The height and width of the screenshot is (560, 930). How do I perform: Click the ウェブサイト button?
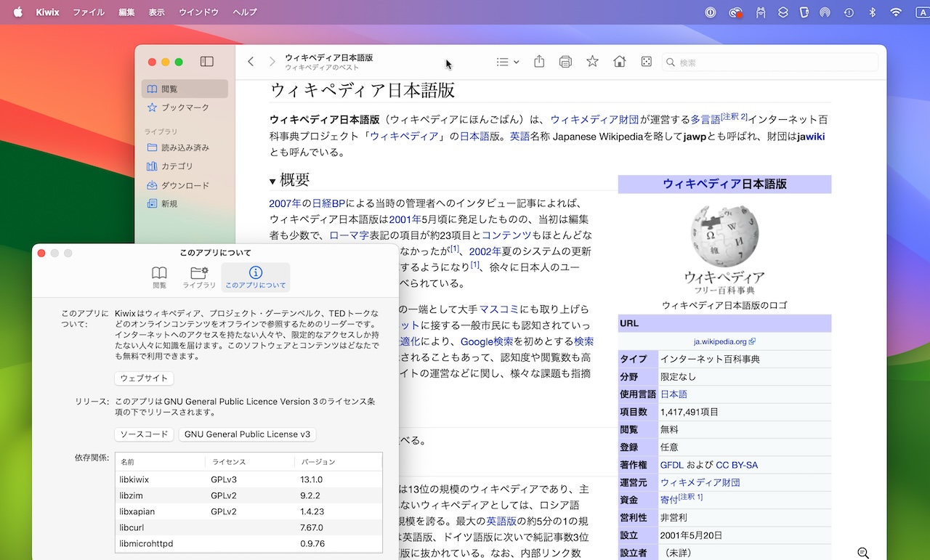tap(144, 378)
